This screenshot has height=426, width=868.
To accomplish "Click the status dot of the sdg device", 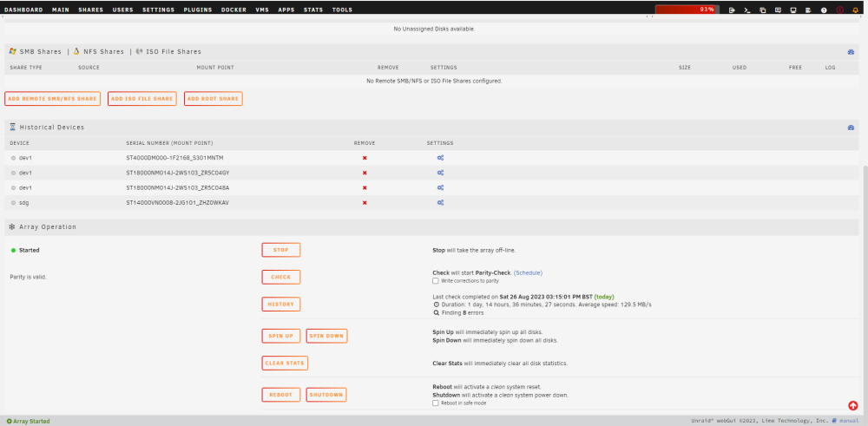I will coord(13,203).
